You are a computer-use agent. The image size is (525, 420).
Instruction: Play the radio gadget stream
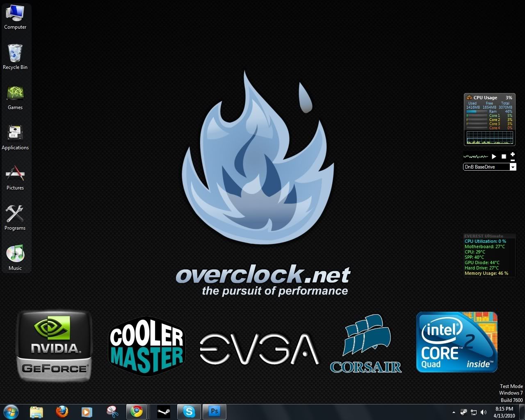[x=494, y=156]
